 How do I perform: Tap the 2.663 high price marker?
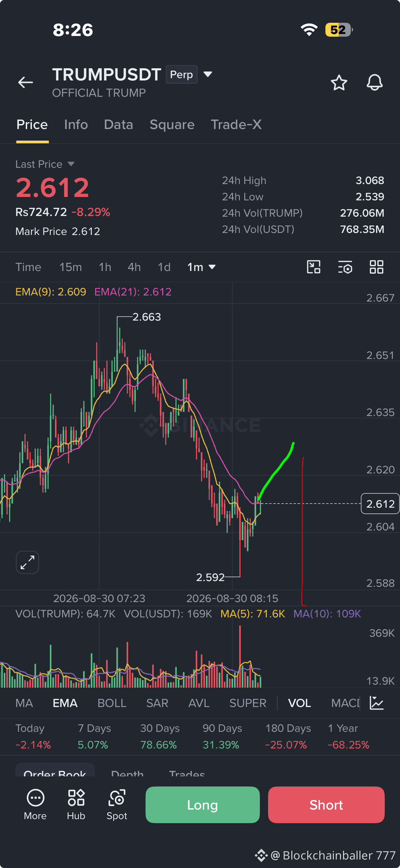coord(146,317)
